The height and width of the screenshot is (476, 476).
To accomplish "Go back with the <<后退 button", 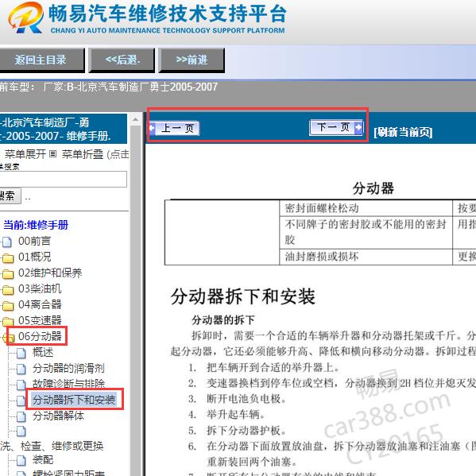I will [x=122, y=60].
